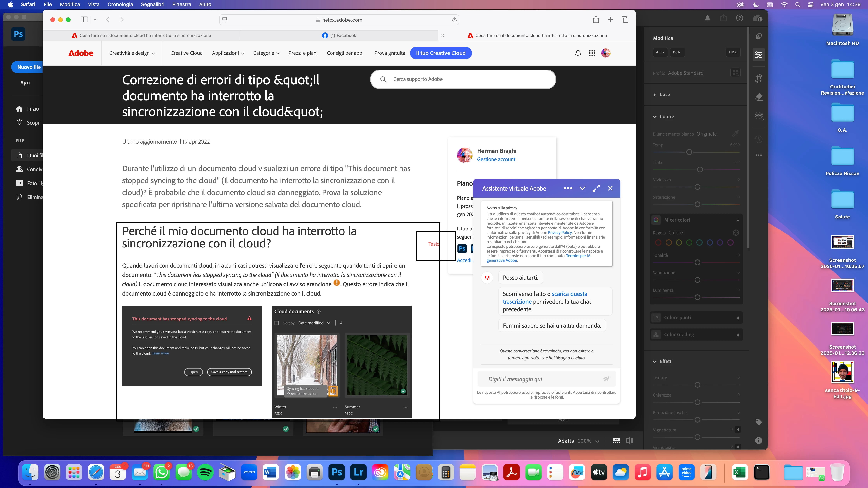Click Safari share icon
This screenshot has height=488, width=868.
[596, 20]
